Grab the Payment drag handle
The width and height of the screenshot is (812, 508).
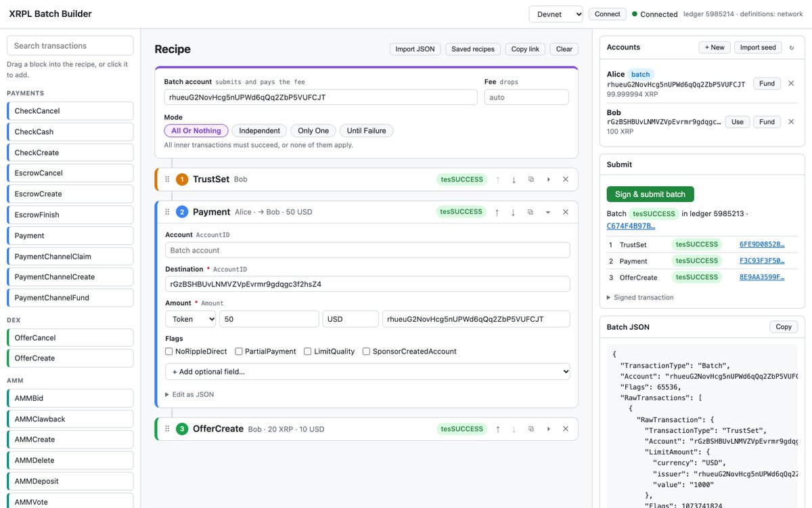[x=167, y=212]
